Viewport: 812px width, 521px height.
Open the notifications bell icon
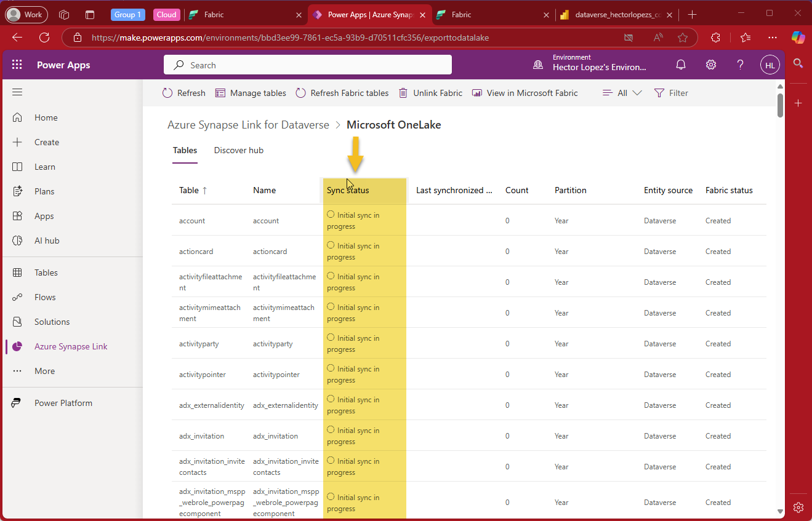click(x=681, y=65)
